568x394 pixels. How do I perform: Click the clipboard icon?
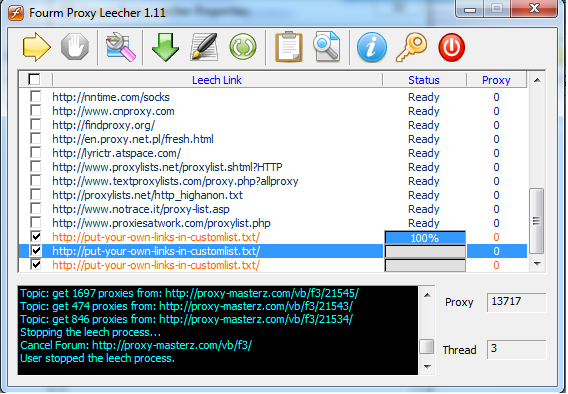[x=289, y=47]
